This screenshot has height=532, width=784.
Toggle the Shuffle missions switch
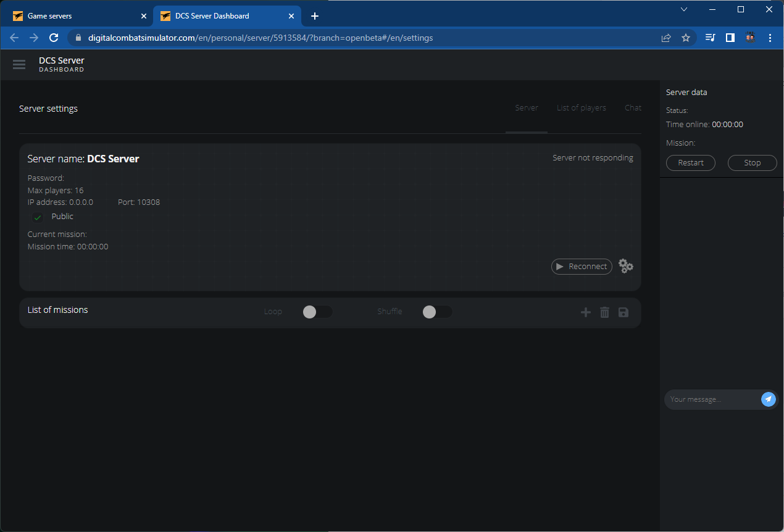click(x=437, y=312)
